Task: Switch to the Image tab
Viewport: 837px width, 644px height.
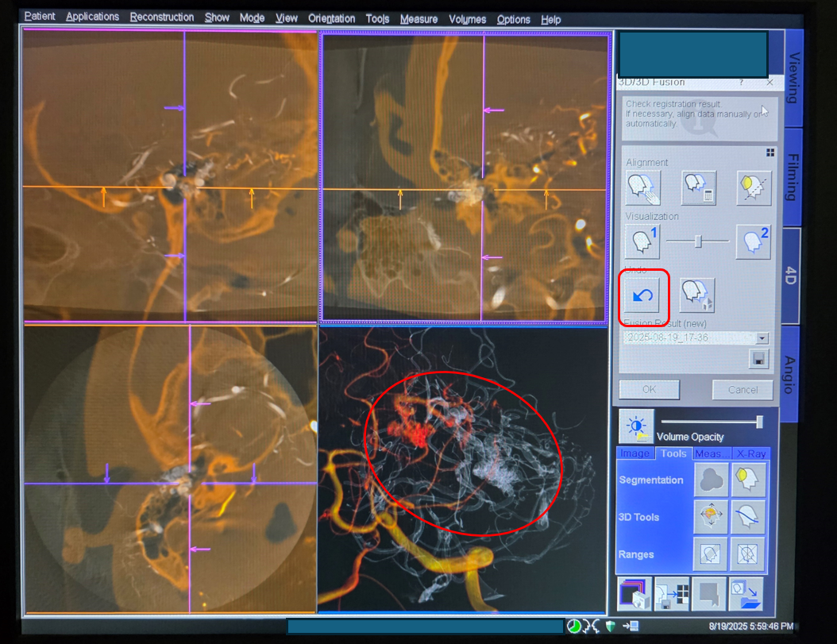Action: tap(635, 453)
